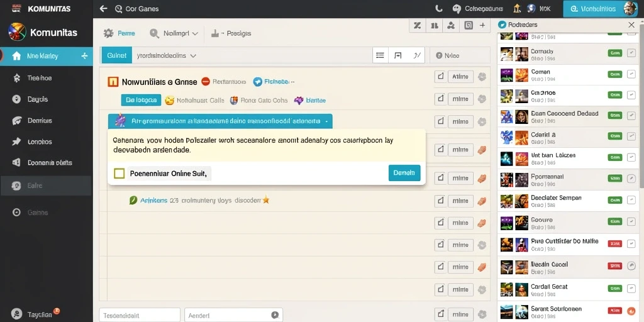Image resolution: width=644 pixels, height=322 pixels.
Task: Click the search icon beside Oor Ganes
Action: (119, 9)
